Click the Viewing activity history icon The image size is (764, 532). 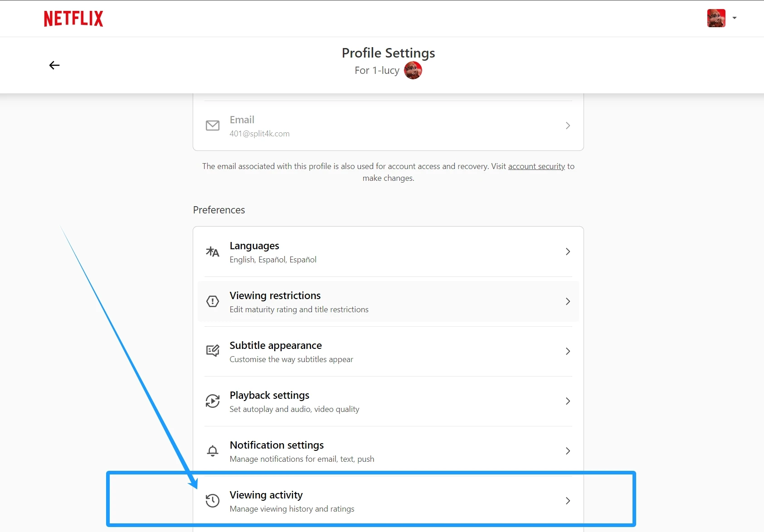coord(213,501)
